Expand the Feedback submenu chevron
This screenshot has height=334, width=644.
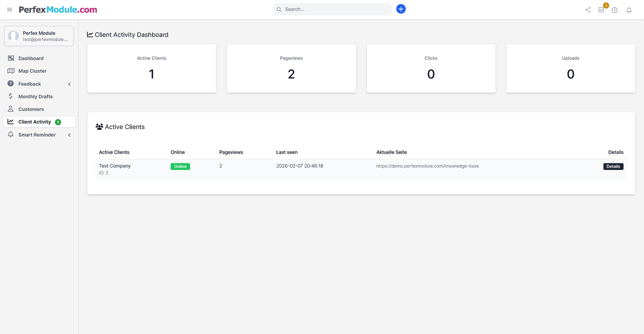(x=69, y=84)
